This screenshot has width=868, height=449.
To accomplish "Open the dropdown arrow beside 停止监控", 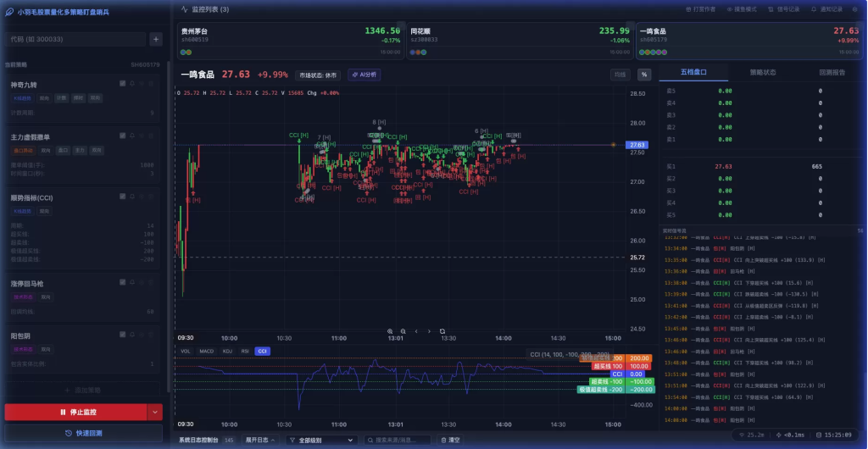I will pos(154,412).
